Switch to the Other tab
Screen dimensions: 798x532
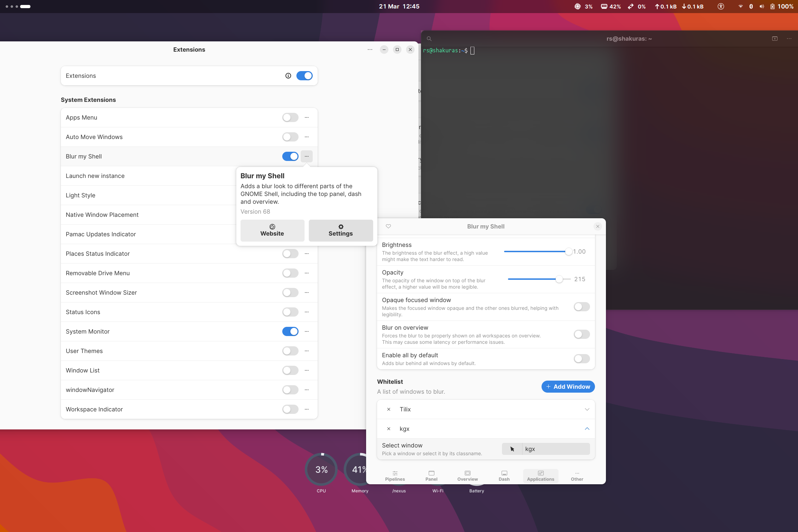[577, 476]
